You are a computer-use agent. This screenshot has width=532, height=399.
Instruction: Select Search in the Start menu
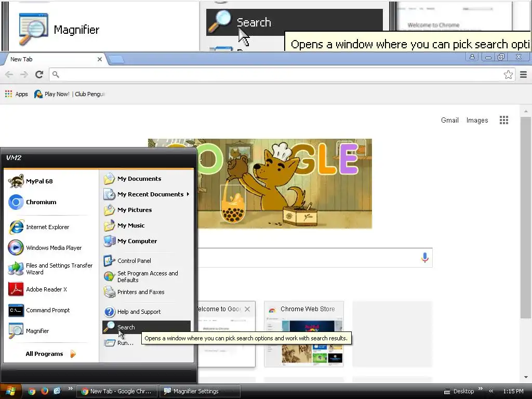click(x=146, y=327)
